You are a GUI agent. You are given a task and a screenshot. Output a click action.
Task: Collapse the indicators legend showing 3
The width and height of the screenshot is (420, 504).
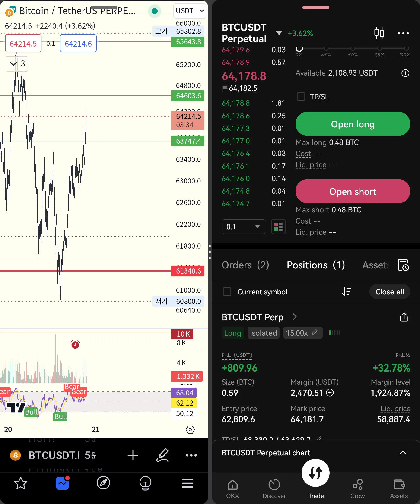[x=17, y=64]
